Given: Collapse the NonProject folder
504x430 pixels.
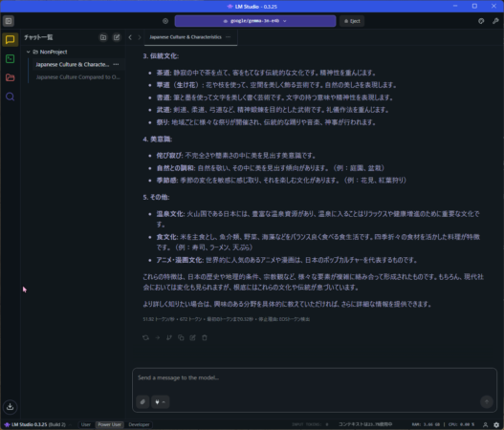Looking at the screenshot, I should click(29, 52).
